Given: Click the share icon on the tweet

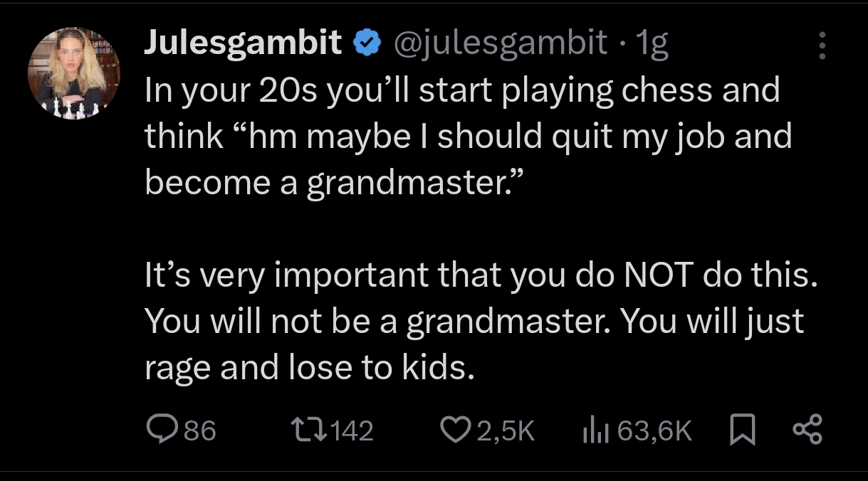Looking at the screenshot, I should (807, 429).
